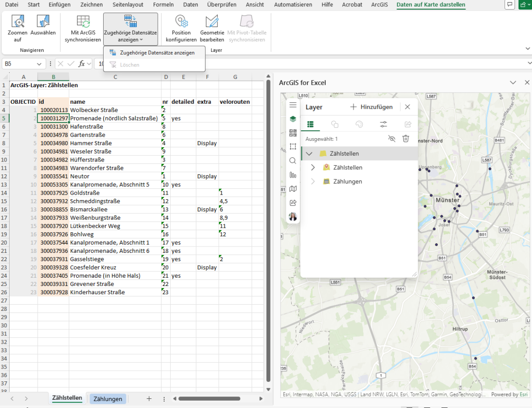Image resolution: width=532 pixels, height=408 pixels.
Task: Open the Datei menu tab
Action: (12, 5)
